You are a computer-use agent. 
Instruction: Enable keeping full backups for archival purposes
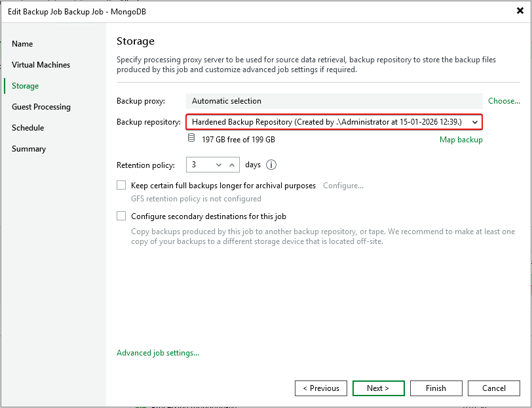tap(121, 186)
